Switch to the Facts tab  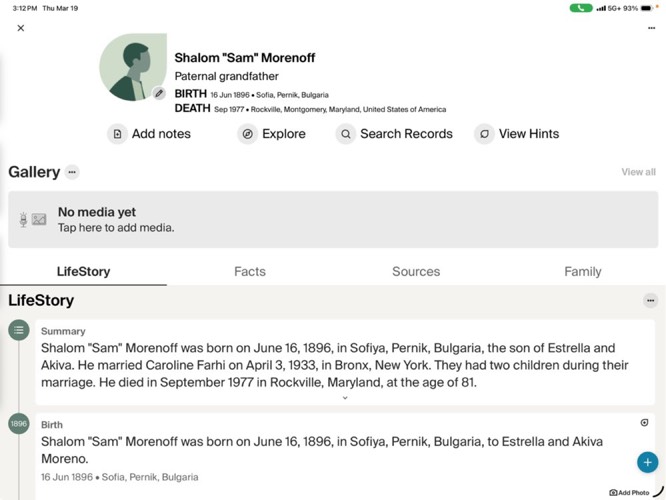250,271
